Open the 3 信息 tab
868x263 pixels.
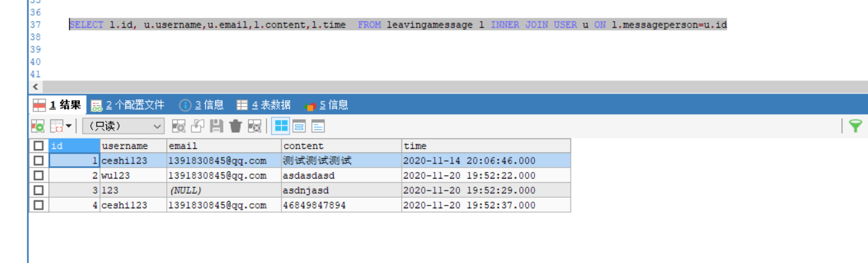(201, 105)
